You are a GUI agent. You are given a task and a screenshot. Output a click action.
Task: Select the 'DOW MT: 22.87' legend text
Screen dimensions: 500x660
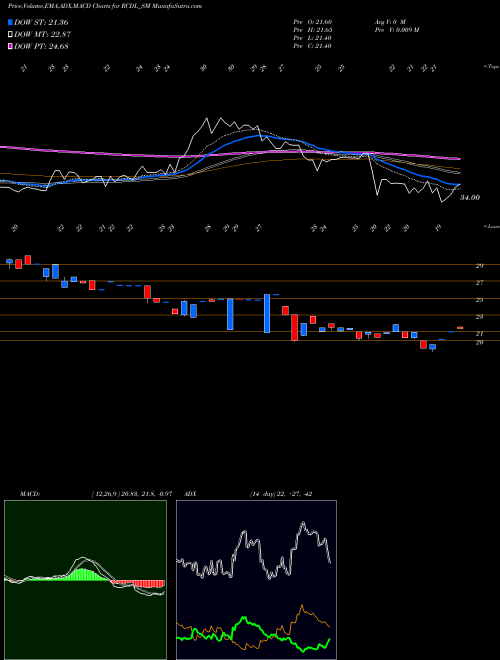tap(42, 35)
